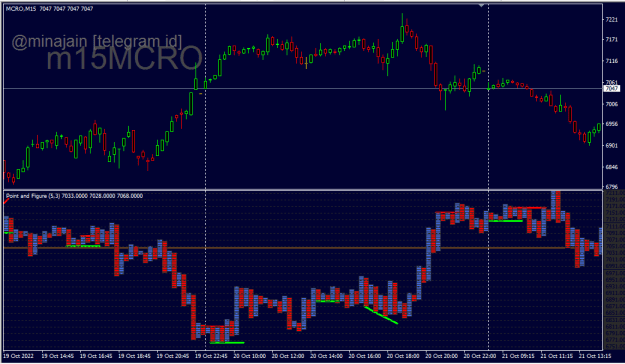Click the 7221 price axis label
Viewport: 625px width, 364px height.
[x=611, y=20]
